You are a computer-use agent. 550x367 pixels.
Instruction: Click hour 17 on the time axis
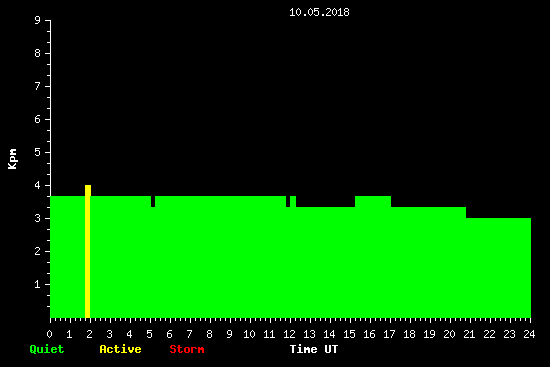click(x=389, y=334)
